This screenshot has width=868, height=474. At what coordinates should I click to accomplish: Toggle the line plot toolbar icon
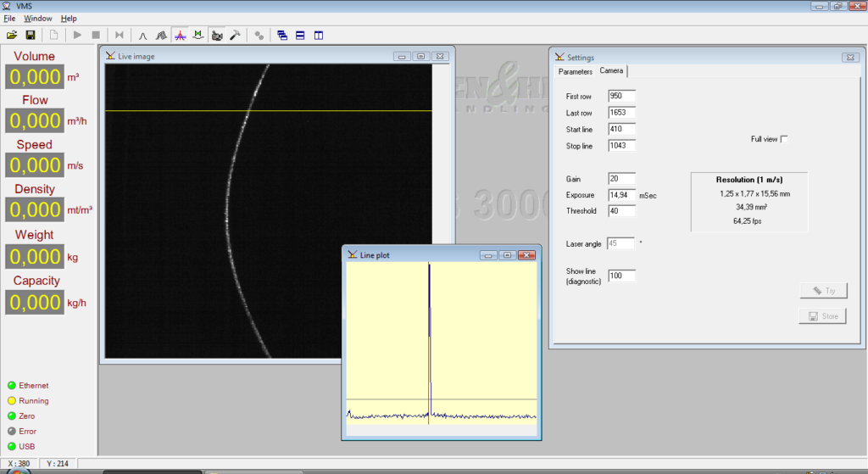[x=179, y=35]
